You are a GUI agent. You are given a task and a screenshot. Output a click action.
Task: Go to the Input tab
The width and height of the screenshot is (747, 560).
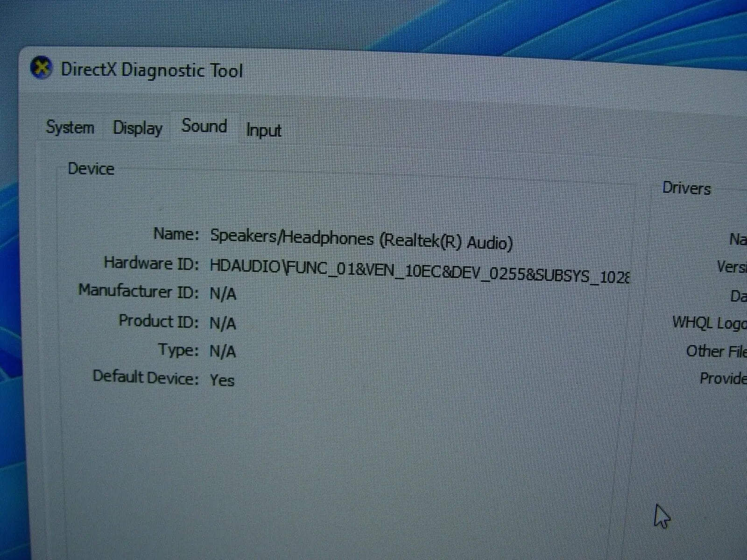click(x=264, y=130)
